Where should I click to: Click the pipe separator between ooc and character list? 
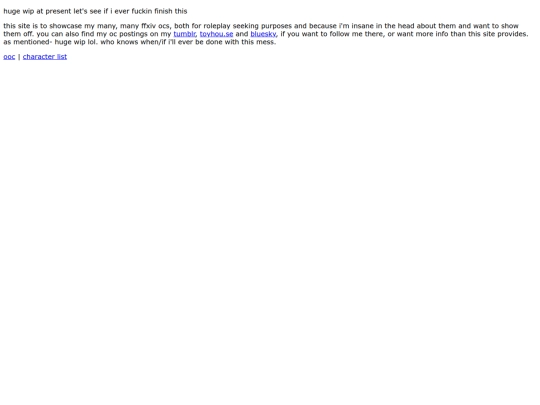pyautogui.click(x=19, y=56)
